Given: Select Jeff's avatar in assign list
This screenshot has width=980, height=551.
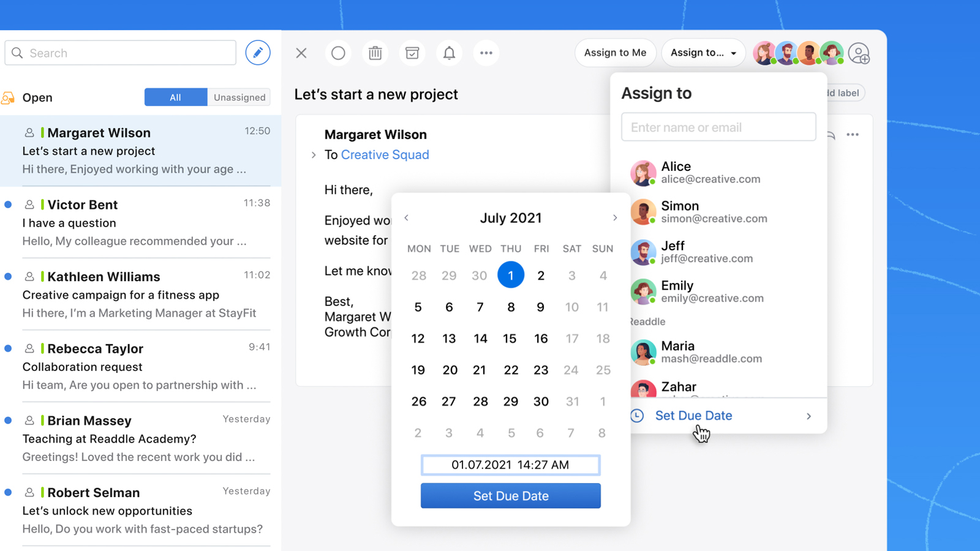Looking at the screenshot, I should (643, 252).
